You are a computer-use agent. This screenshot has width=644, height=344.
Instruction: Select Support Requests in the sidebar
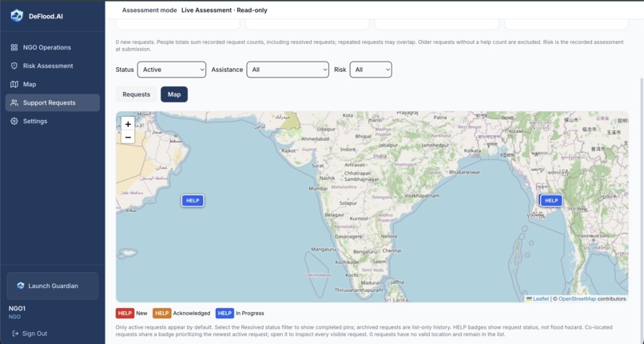53,102
